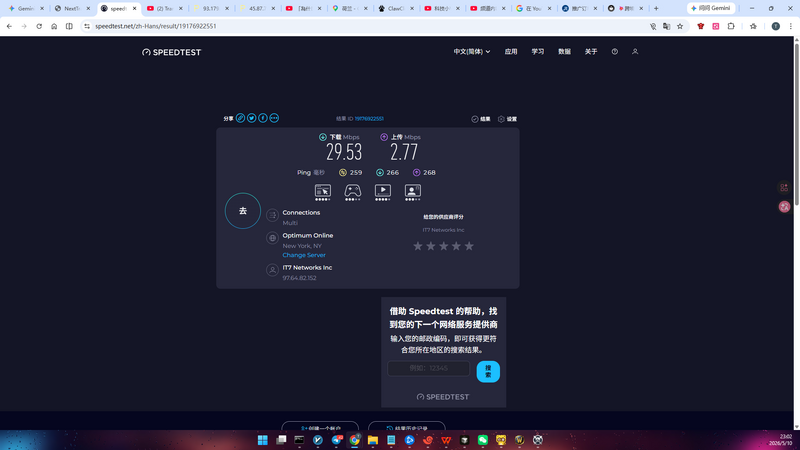
Task: Share result on Twitter
Action: pyautogui.click(x=252, y=118)
